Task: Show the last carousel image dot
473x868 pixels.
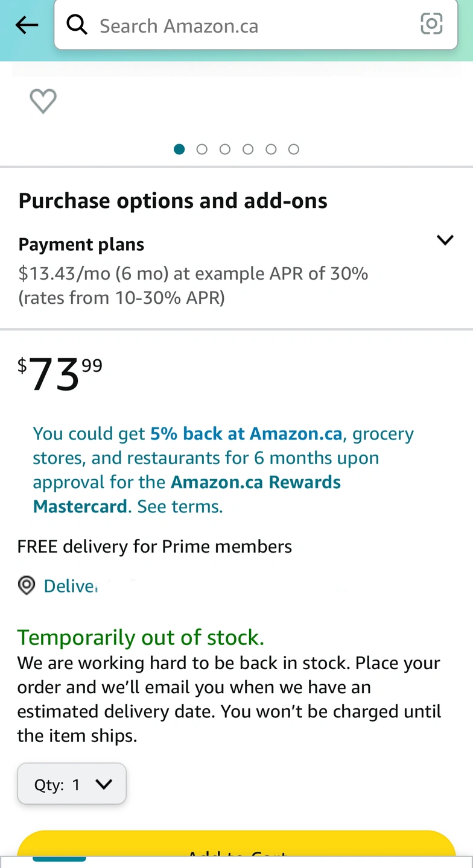Action: pos(294,149)
